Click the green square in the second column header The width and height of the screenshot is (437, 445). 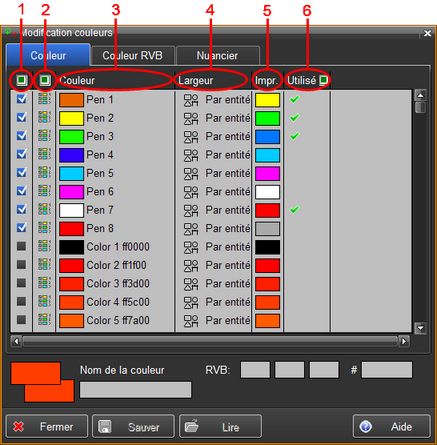45,80
